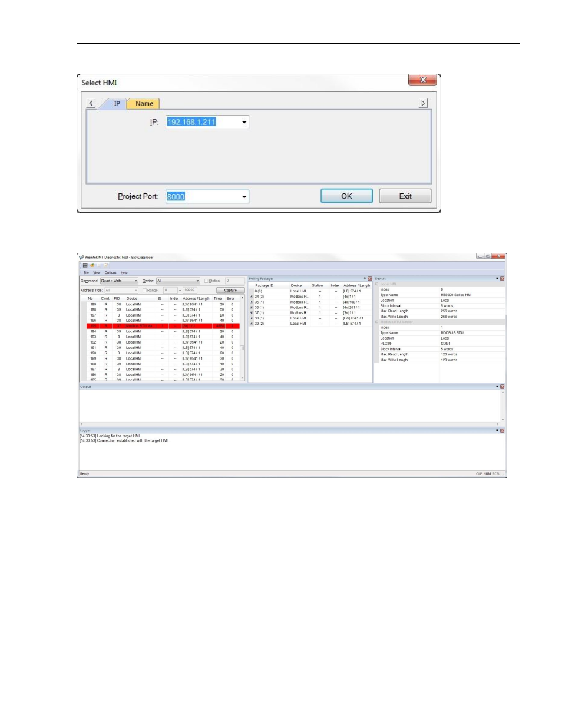Click the second toolbar icon in EasyDiagnoser
The height and width of the screenshot is (728, 562).
[92, 265]
